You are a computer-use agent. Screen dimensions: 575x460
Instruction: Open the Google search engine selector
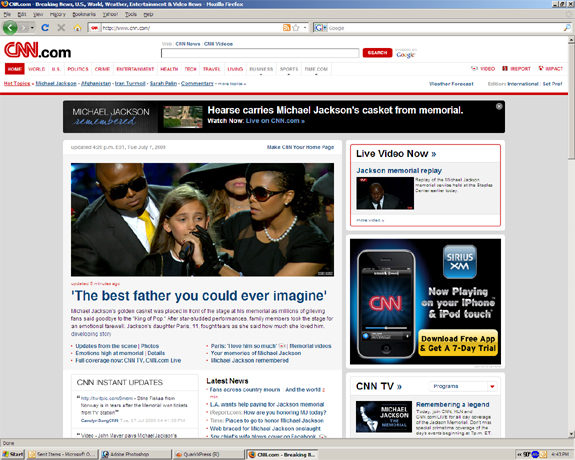(x=321, y=28)
